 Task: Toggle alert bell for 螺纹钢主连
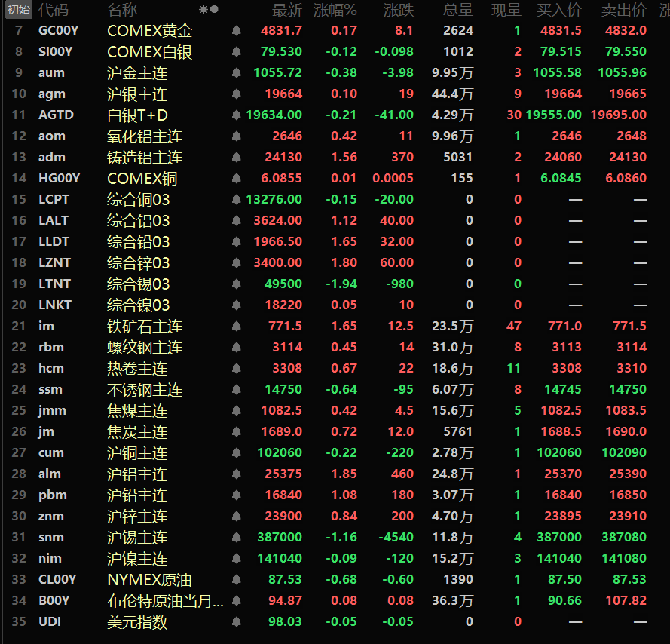(x=237, y=348)
